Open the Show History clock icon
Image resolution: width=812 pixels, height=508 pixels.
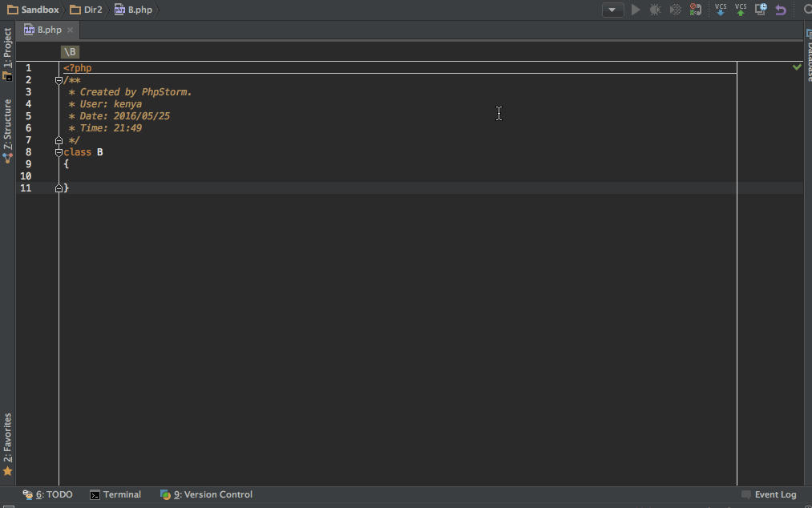761,10
